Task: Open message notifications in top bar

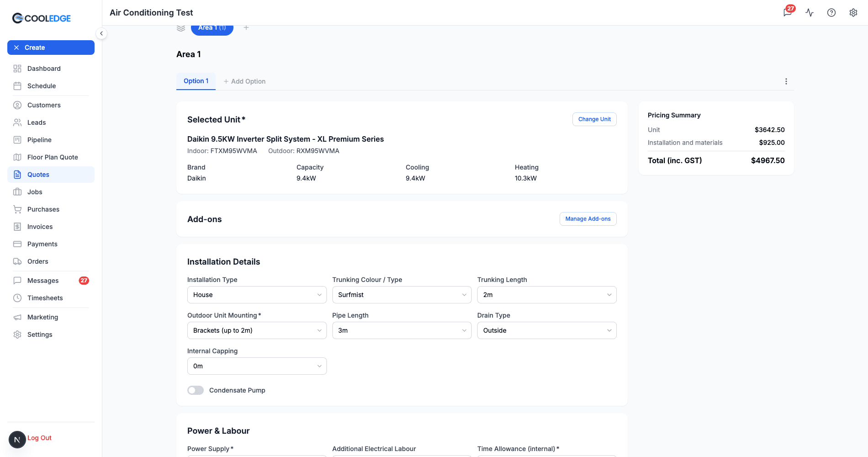Action: (x=788, y=12)
